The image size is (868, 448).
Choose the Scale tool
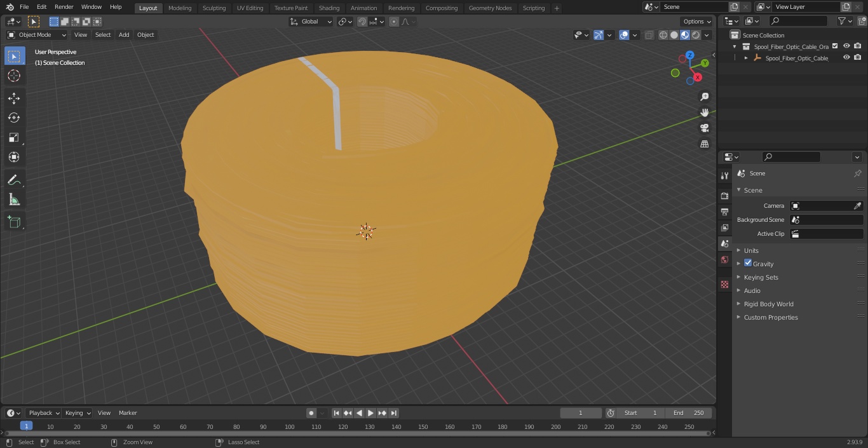[x=14, y=137]
